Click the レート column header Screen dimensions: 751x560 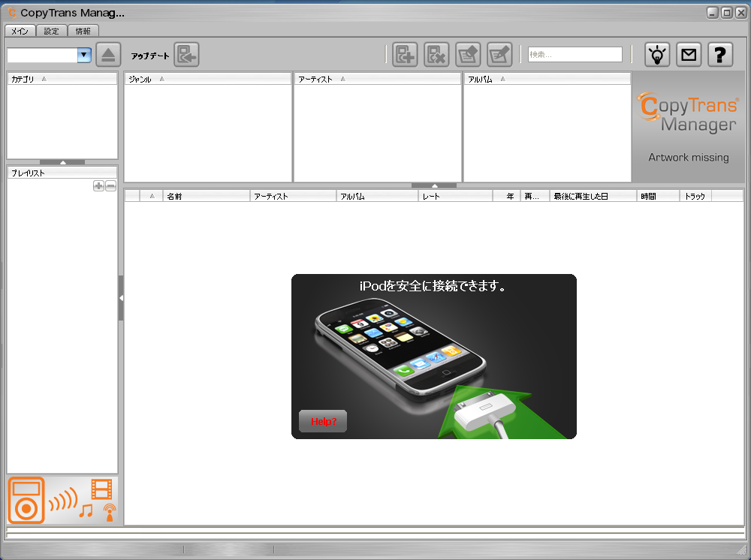[x=456, y=196]
